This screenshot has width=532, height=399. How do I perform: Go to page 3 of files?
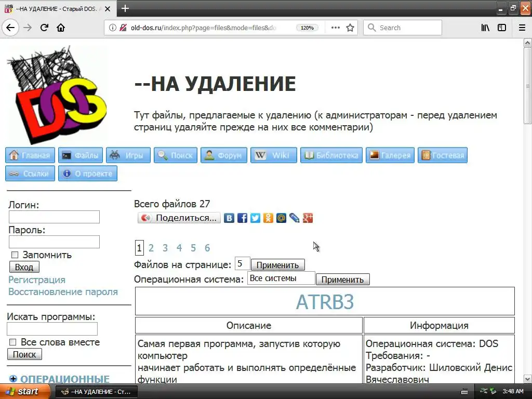[x=165, y=248]
